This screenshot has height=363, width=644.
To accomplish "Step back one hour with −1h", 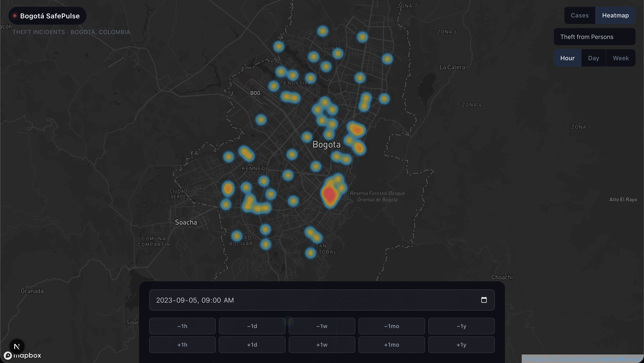I will click(x=182, y=326).
